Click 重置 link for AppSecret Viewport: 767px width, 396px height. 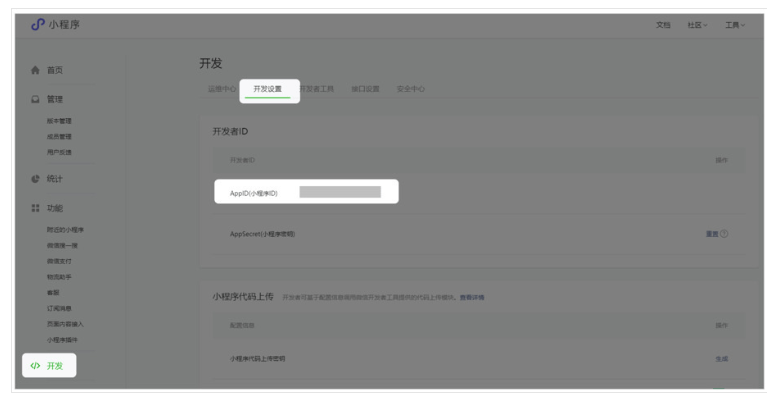pos(712,234)
